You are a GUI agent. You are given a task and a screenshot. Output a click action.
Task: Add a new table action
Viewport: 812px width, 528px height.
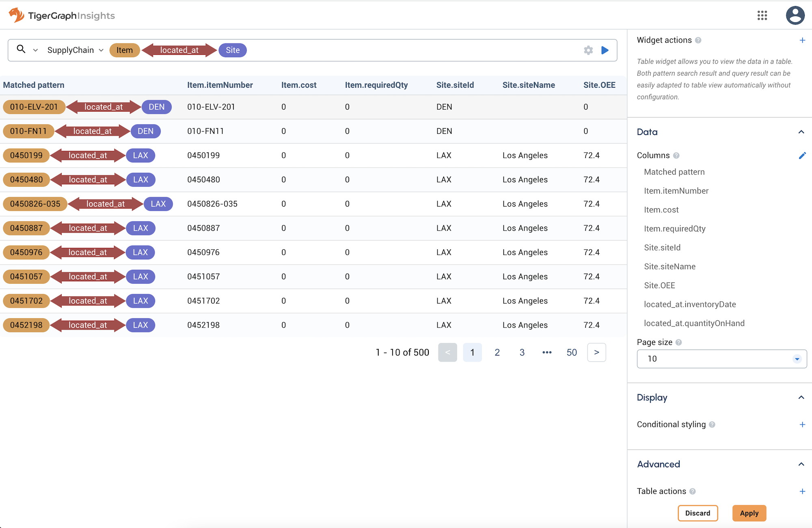(803, 491)
